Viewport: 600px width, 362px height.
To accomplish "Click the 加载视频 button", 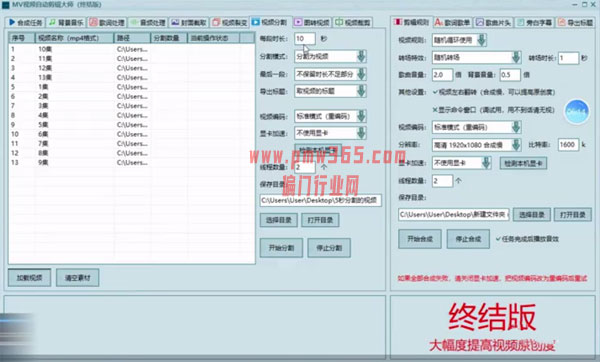I will (29, 278).
